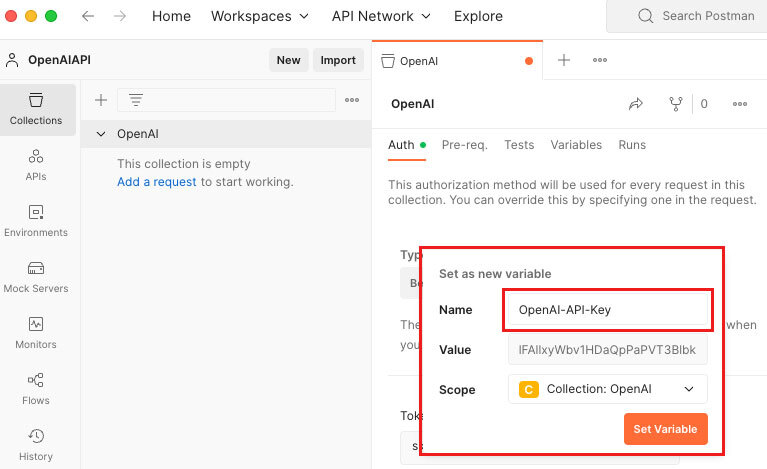This screenshot has height=469, width=767.
Task: Open the History sidebar section
Action: tap(36, 445)
